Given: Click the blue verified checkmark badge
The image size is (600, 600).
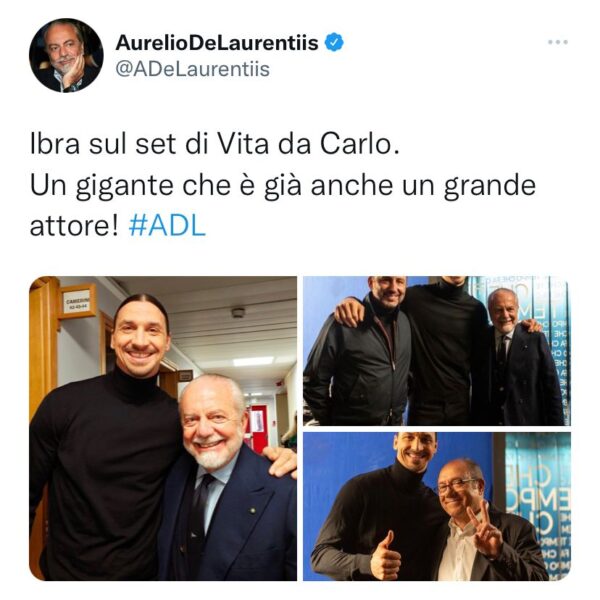Looking at the screenshot, I should [334, 42].
